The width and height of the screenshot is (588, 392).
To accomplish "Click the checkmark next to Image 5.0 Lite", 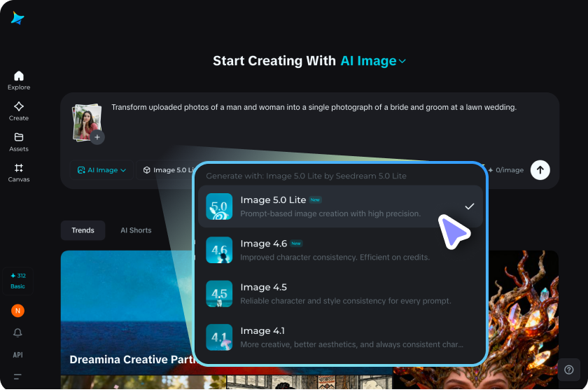I will click(x=470, y=206).
